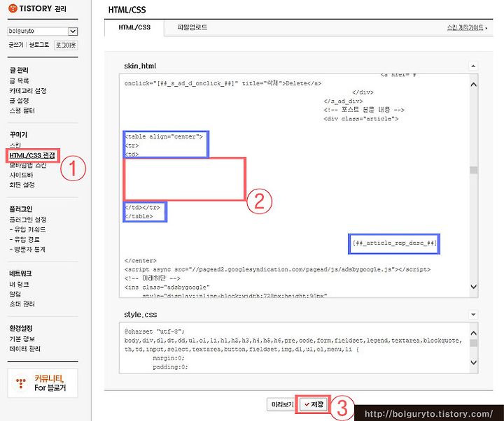
Task: Click the 미리보기 preview button
Action: 283,404
